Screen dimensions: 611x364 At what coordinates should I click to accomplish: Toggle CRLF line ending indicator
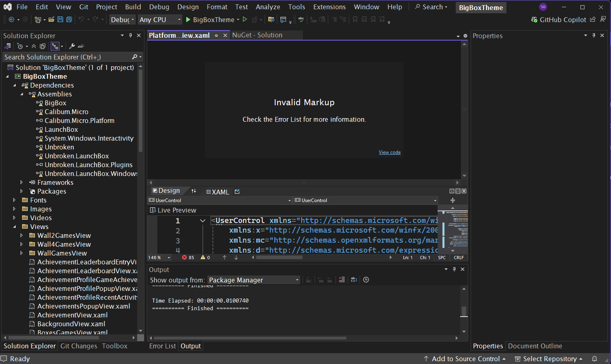(459, 258)
